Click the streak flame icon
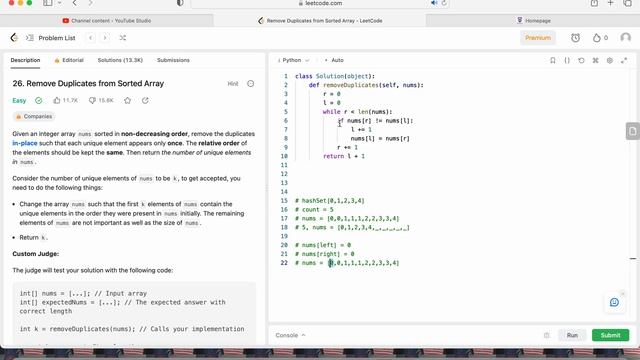Image resolution: width=640 pixels, height=360 pixels. point(597,38)
